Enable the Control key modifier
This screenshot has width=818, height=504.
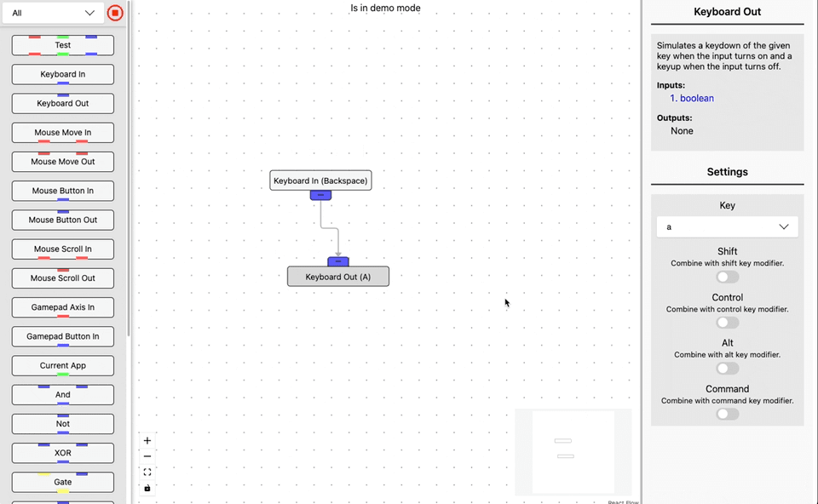(727, 322)
